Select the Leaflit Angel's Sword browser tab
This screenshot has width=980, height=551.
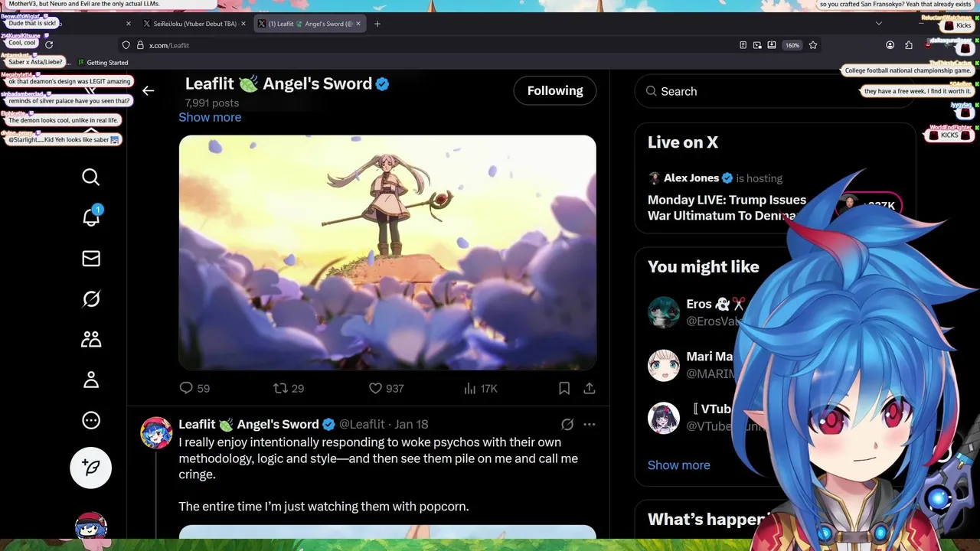(310, 24)
